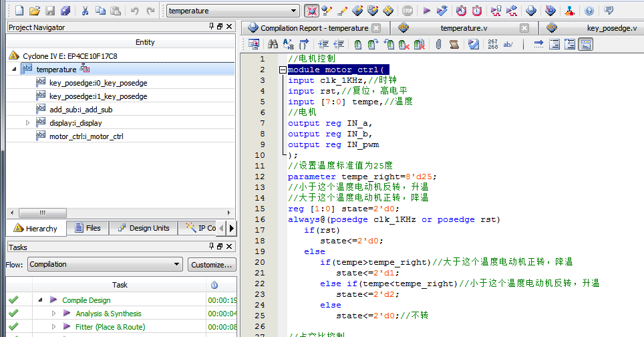Image resolution: width=644 pixels, height=337 pixels.
Task: Select motor_ctrl:i_motor_ctrl in the hierarchy
Action: click(86, 136)
